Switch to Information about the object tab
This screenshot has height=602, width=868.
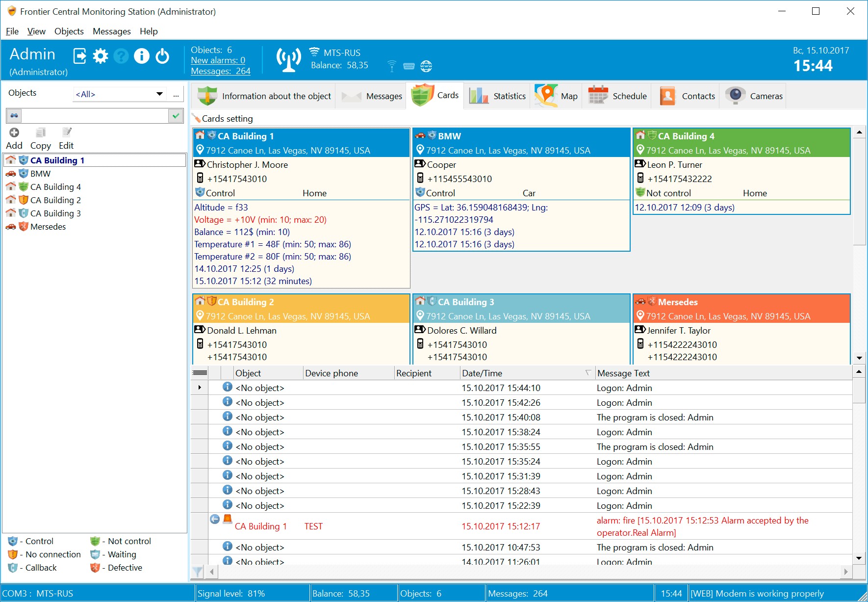[264, 96]
